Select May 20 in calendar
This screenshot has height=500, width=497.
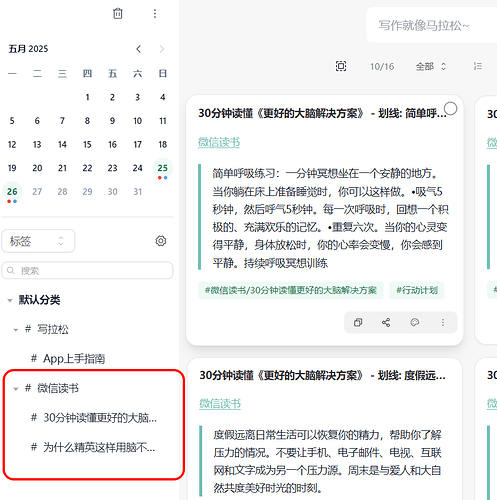[37, 168]
